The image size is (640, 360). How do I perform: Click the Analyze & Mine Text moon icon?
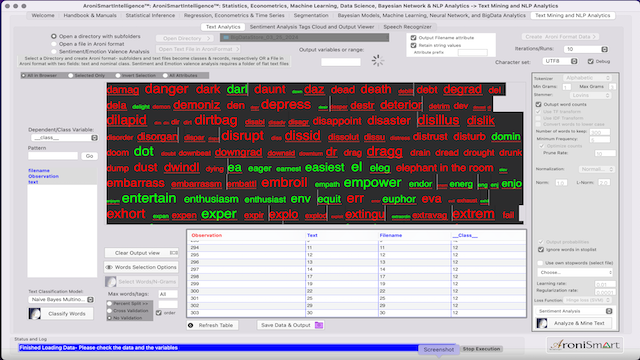click(542, 323)
